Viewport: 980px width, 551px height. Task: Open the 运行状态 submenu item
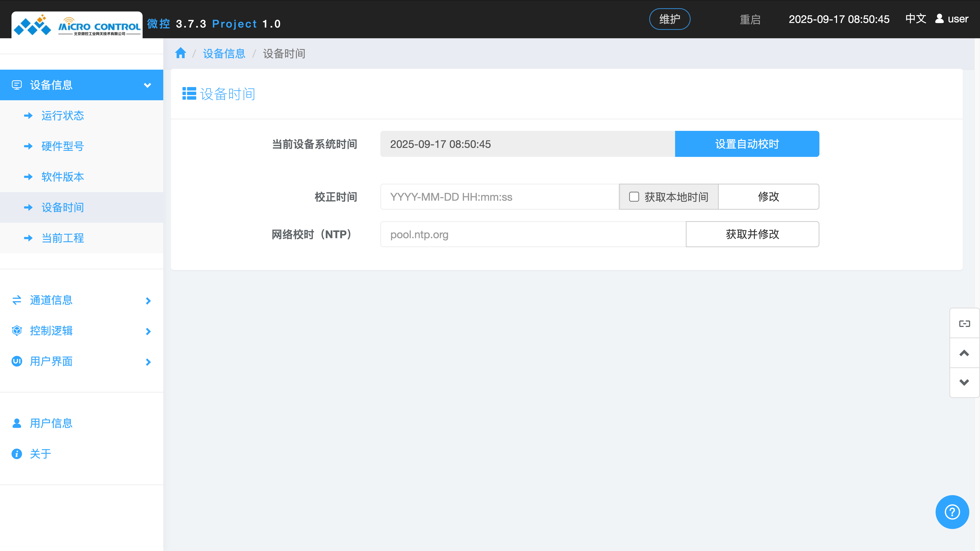62,116
